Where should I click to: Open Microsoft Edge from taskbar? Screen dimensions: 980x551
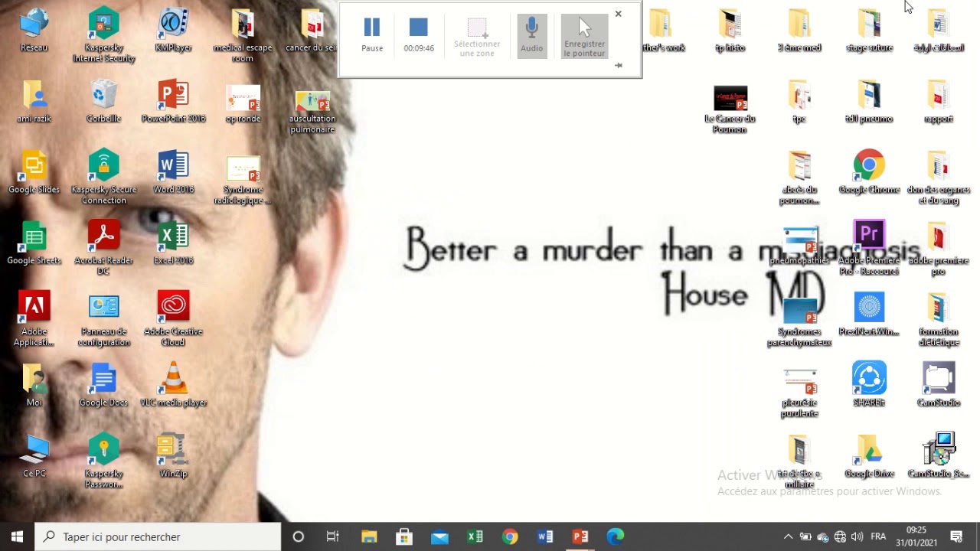(x=616, y=536)
